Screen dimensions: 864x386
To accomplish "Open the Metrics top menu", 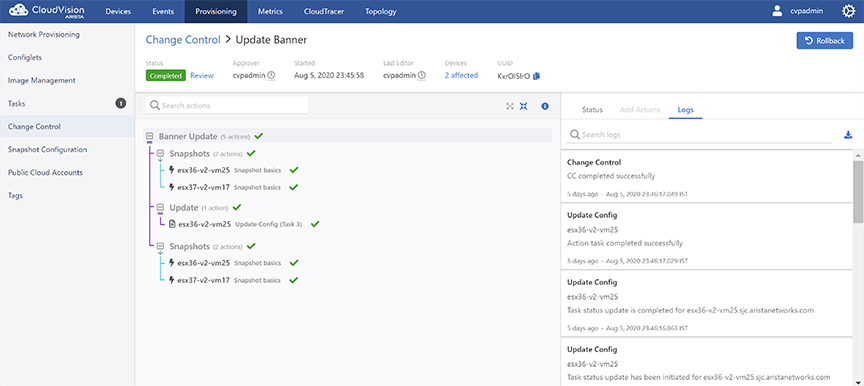I will coord(270,11).
